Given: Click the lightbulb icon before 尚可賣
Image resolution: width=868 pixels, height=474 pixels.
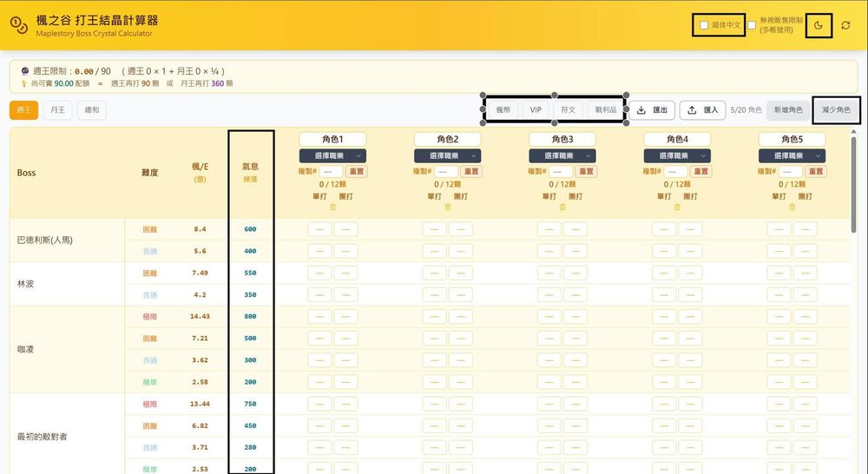Looking at the screenshot, I should 23,83.
